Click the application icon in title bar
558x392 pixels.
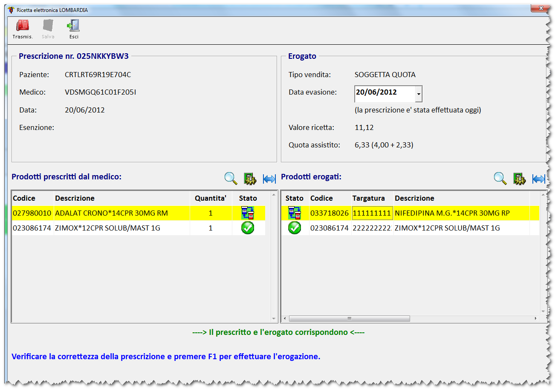point(11,10)
